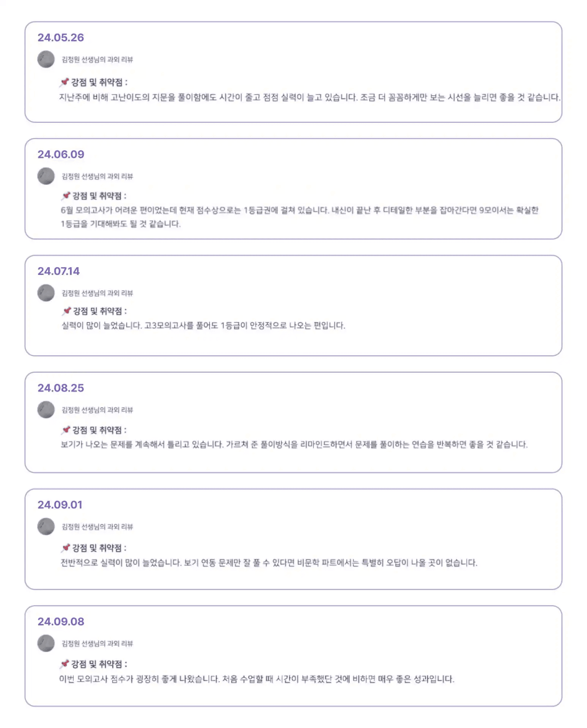This screenshot has height=728, width=587.
Task: Select the 24.07.14 date heading
Action: point(58,271)
